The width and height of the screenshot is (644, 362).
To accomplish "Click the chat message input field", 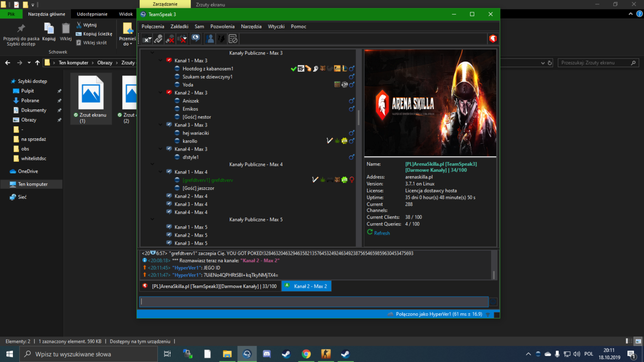I will pyautogui.click(x=314, y=302).
